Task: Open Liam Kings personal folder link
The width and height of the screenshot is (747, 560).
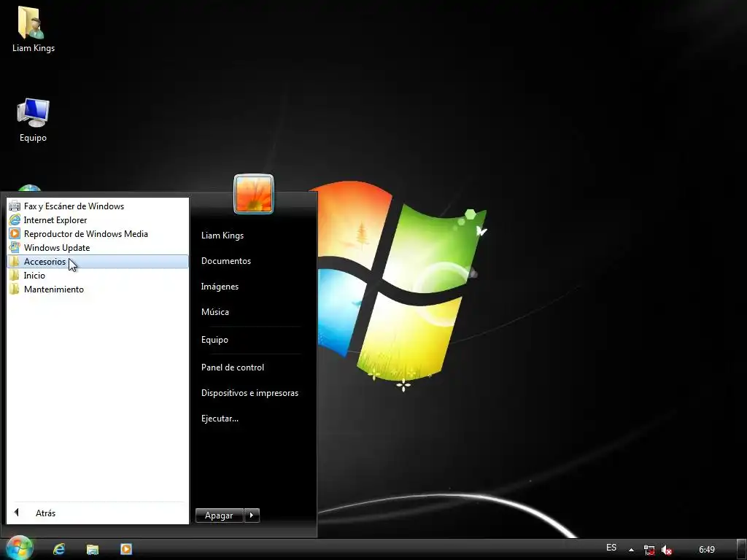Action: (222, 236)
